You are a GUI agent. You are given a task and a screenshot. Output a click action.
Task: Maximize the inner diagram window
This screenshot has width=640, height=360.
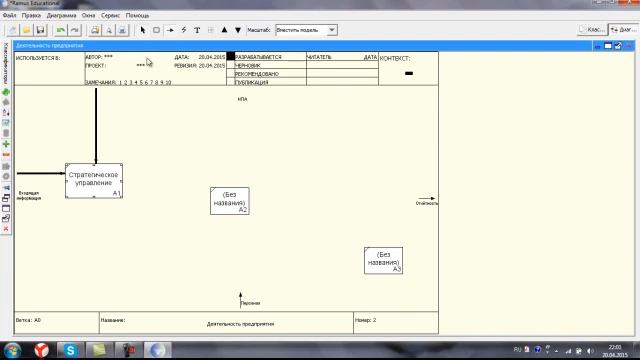click(608, 46)
